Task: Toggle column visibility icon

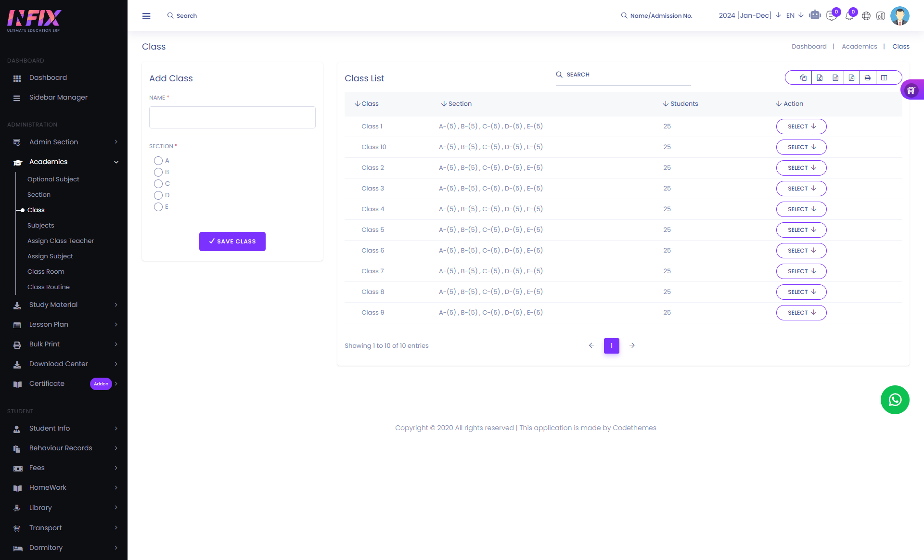Action: [x=884, y=77]
